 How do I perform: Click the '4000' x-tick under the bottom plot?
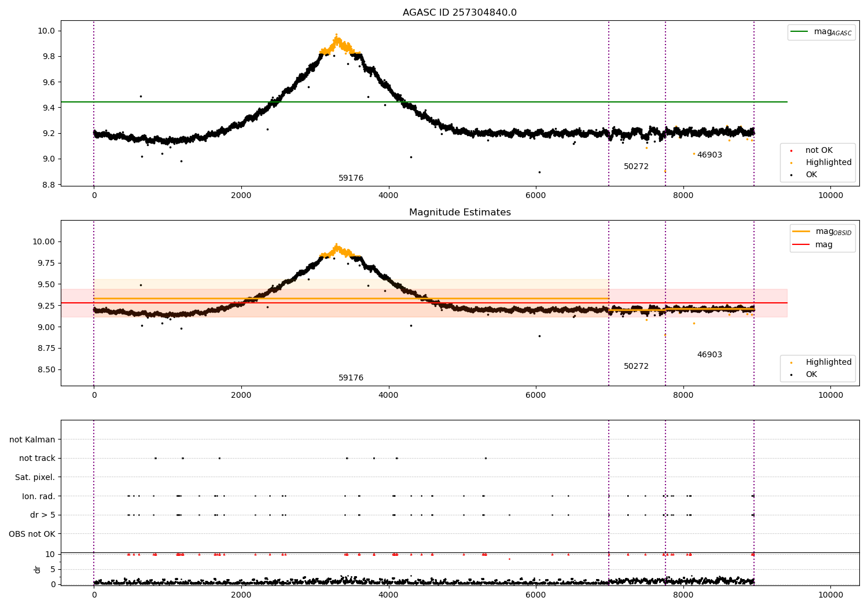click(388, 595)
